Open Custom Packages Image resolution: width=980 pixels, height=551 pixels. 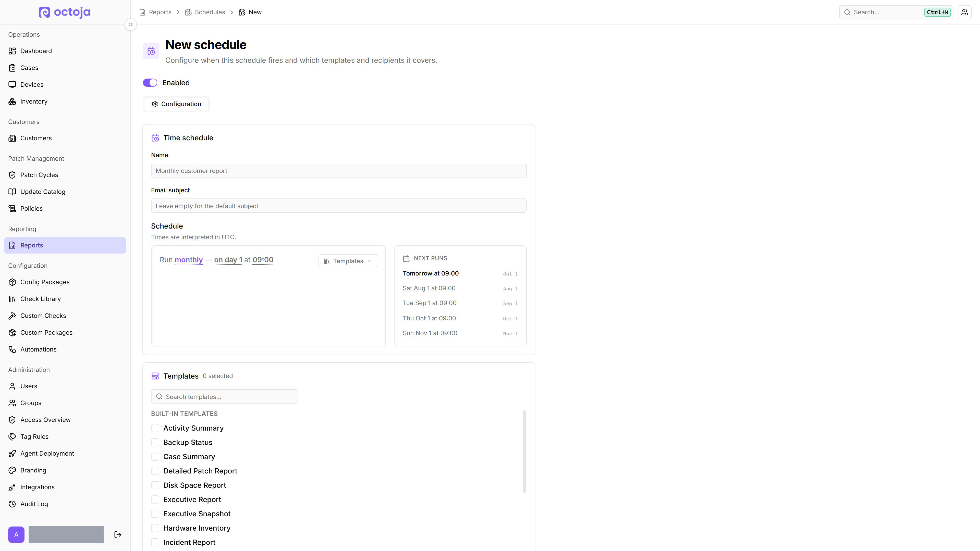pos(65,332)
